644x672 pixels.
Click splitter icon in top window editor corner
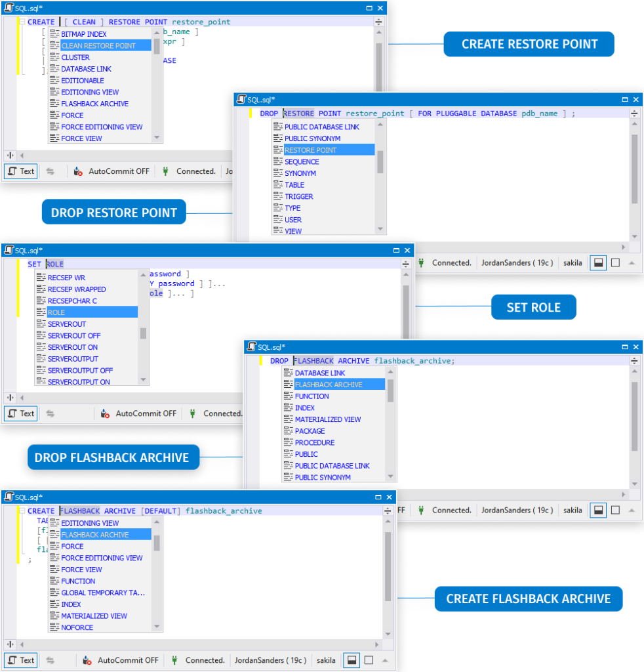click(378, 22)
